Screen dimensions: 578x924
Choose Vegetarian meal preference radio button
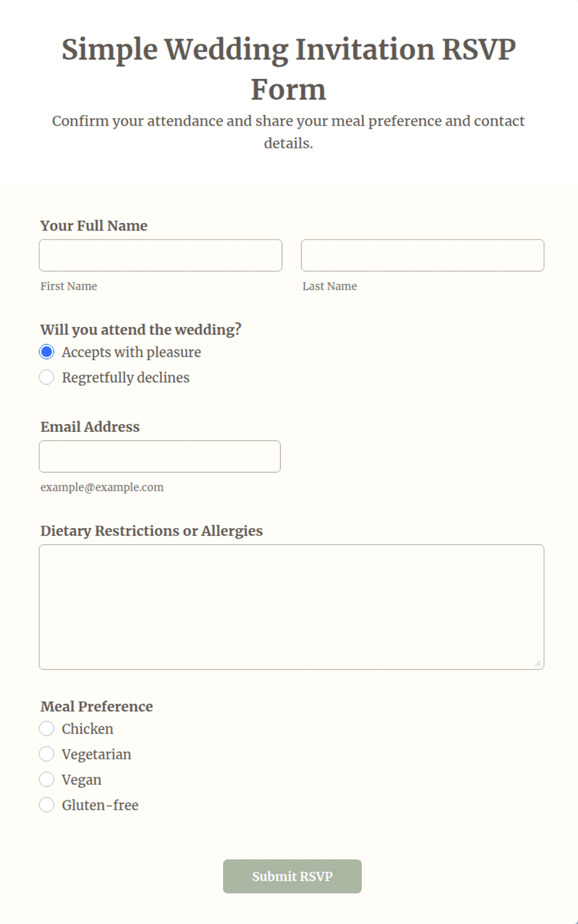[47, 754]
